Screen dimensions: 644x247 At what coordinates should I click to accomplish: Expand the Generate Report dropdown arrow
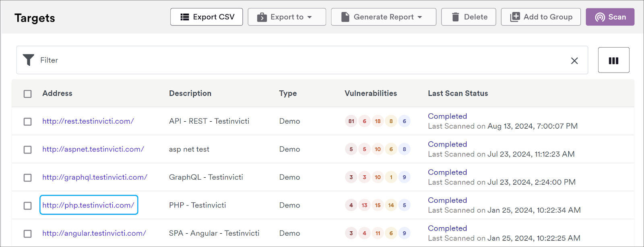pyautogui.click(x=420, y=17)
